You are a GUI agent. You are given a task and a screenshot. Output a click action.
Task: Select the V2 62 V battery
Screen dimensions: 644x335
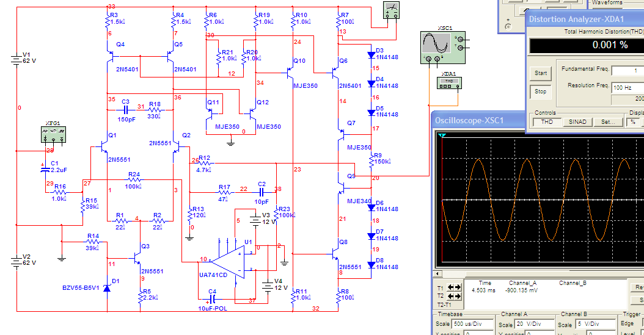coord(16,262)
